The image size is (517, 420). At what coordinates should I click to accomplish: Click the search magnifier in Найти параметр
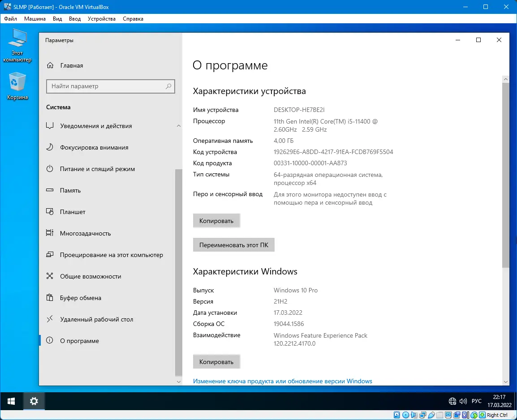tap(168, 86)
